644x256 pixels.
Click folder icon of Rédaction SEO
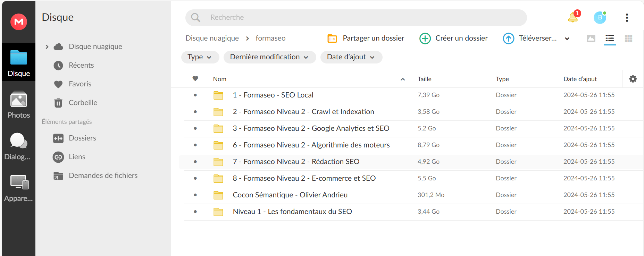tap(218, 162)
